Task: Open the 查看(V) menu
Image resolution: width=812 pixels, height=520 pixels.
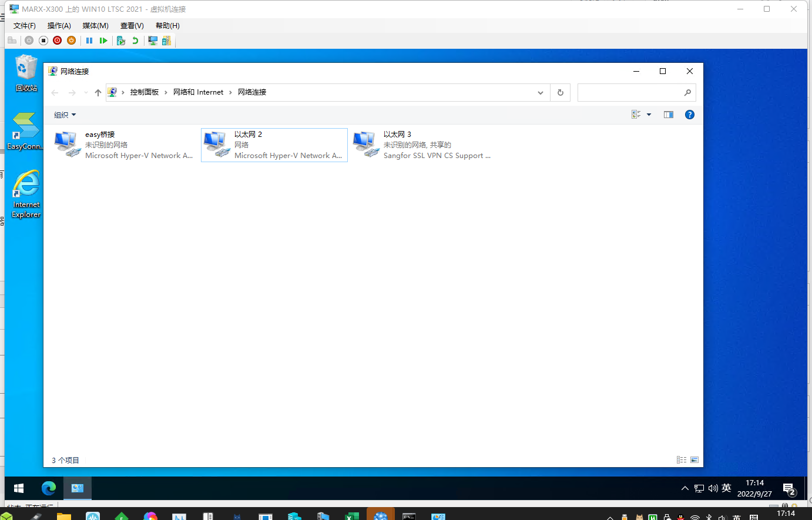Action: click(132, 26)
